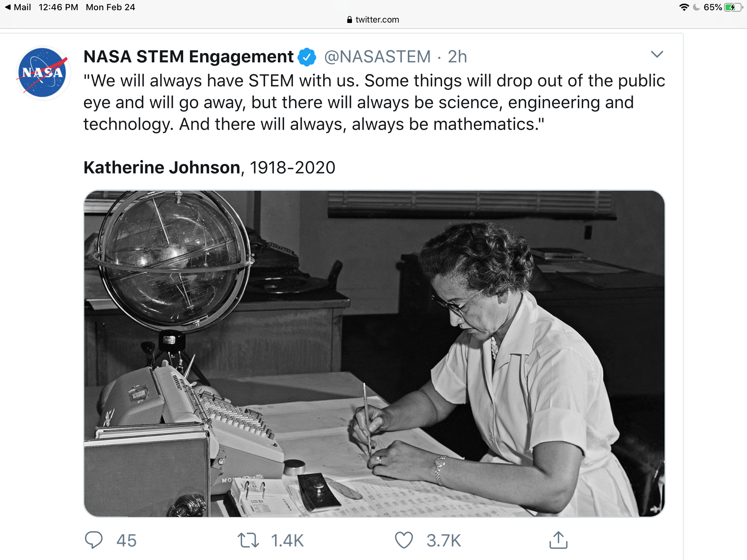Image resolution: width=747 pixels, height=560 pixels.
Task: Tap the Wi-Fi status icon
Action: point(684,7)
